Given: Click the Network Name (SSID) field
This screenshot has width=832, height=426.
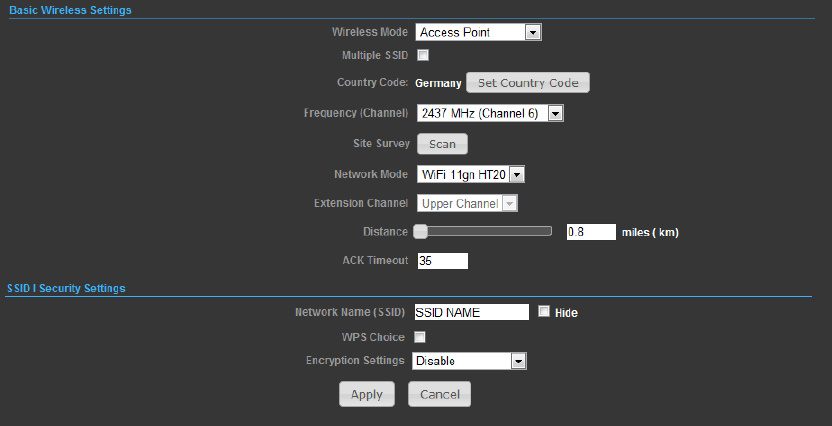Looking at the screenshot, I should (x=472, y=312).
